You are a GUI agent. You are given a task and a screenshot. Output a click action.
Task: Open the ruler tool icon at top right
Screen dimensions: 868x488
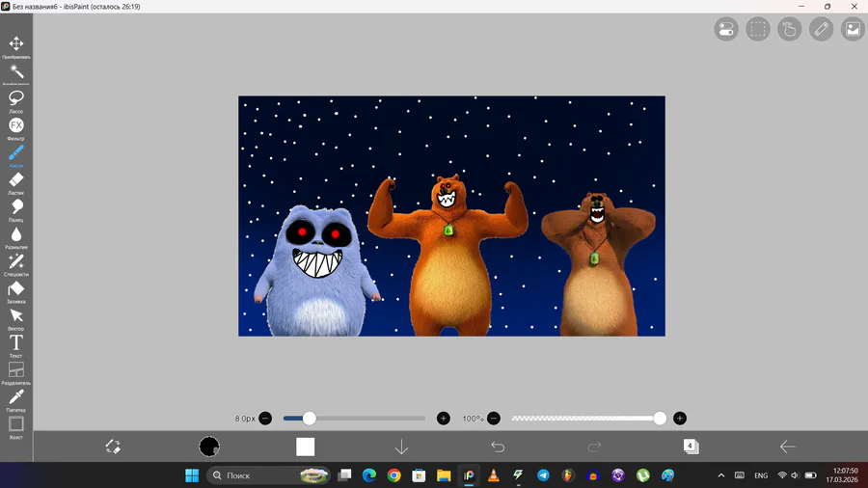coord(821,29)
